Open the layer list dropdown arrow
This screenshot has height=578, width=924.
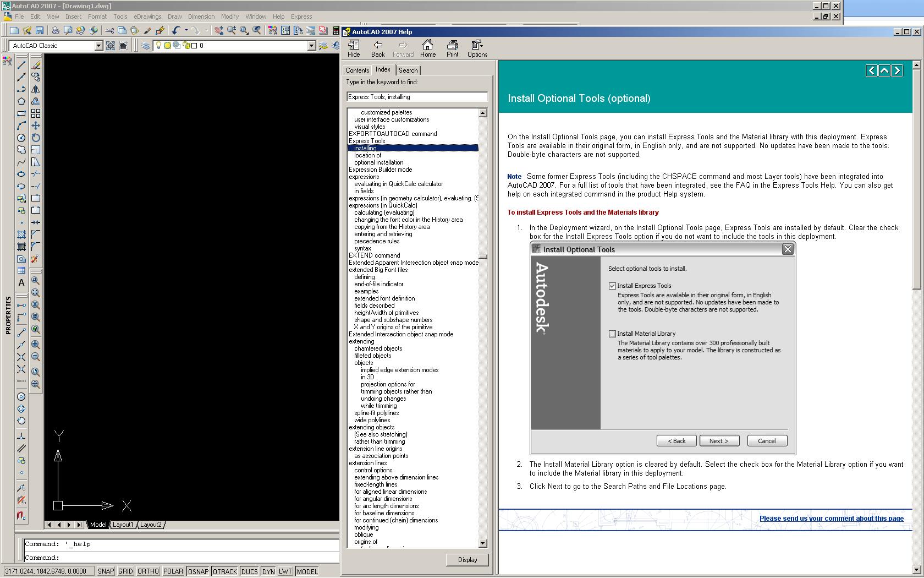(311, 46)
